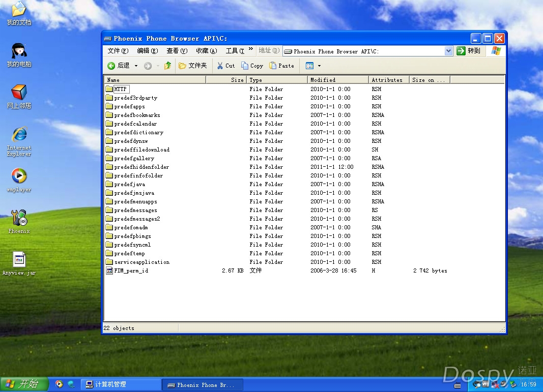This screenshot has height=392, width=543.
Task: Sort by the Type column header
Action: 277,80
